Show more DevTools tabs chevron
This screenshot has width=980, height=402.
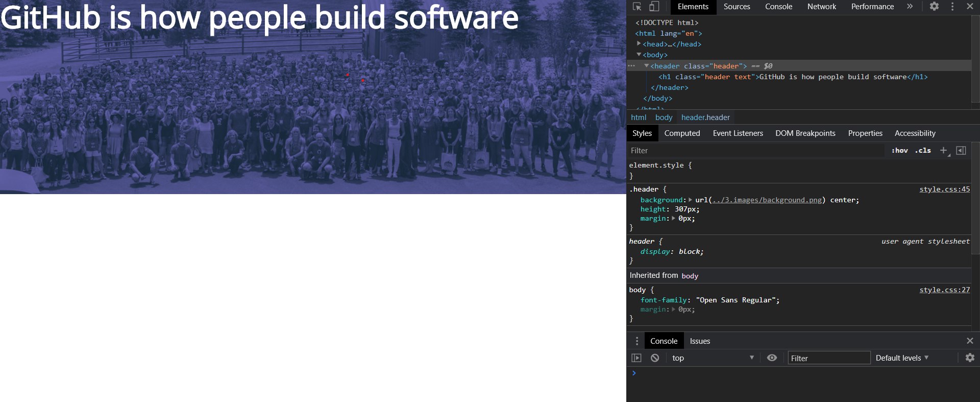[910, 7]
